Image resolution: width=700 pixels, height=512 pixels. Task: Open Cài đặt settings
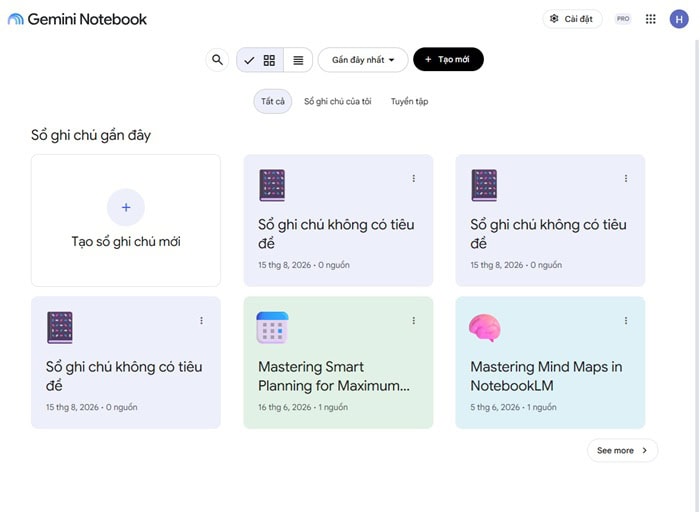572,19
